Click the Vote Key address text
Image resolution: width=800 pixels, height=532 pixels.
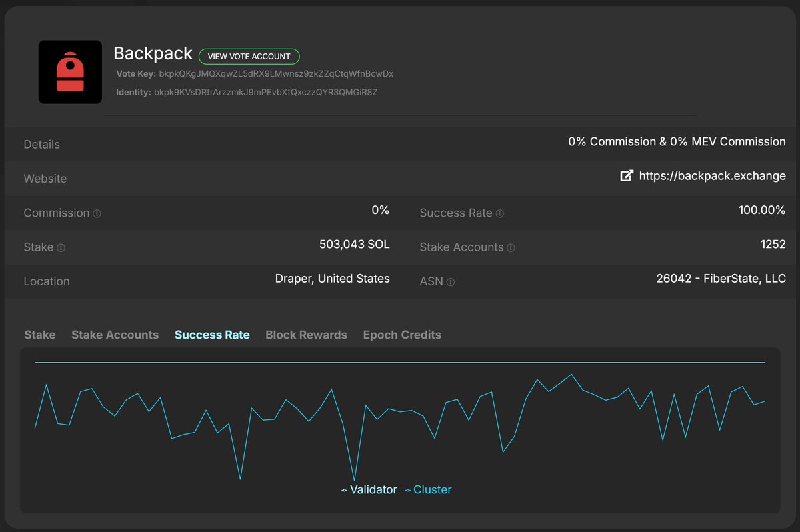click(x=276, y=74)
